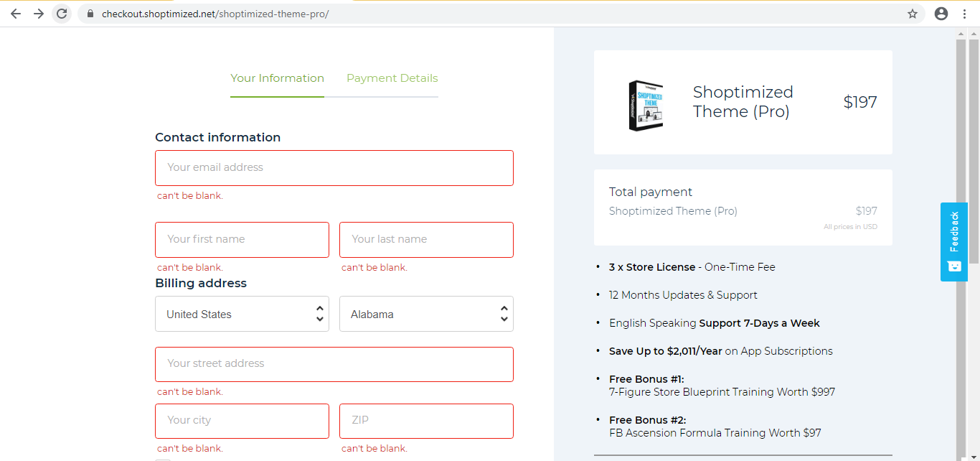Click 'FB Ascension Formula Training' line
The height and width of the screenshot is (461, 980).
coord(715,433)
